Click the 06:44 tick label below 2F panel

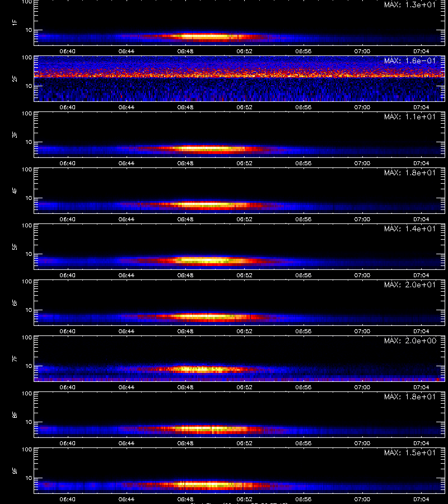127,108
